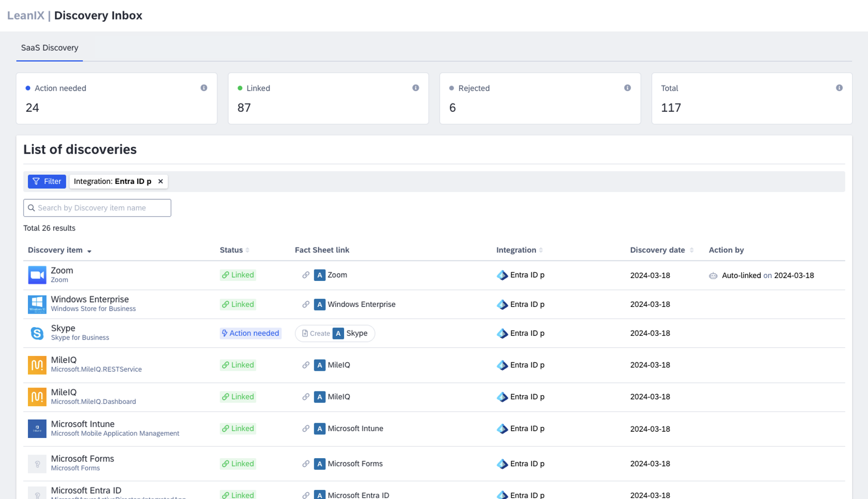Create the Skype fact sheet

335,333
